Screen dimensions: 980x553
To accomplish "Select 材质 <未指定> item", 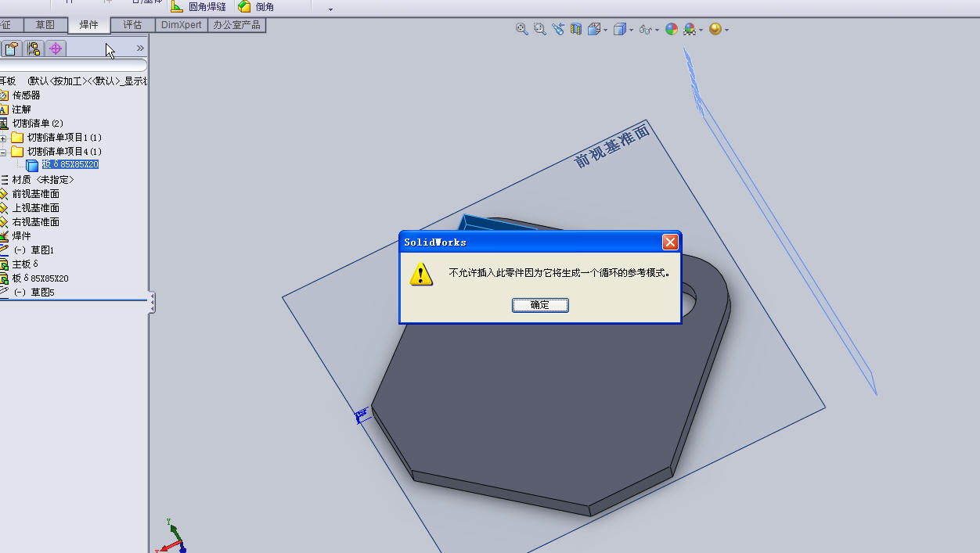I will 43,180.
